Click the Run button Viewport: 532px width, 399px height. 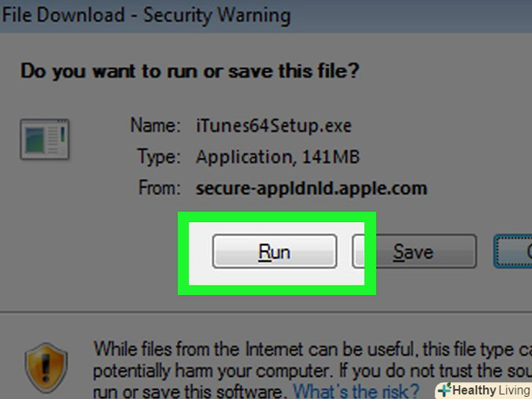click(x=275, y=251)
